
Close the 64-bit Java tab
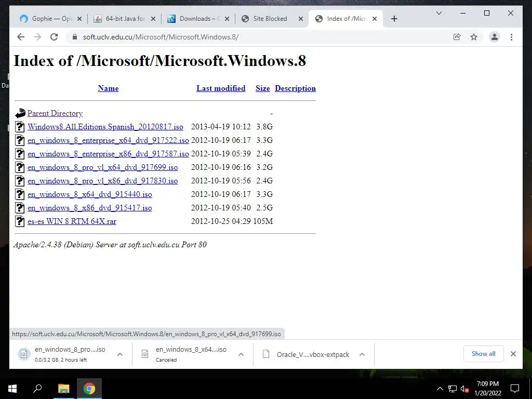[x=153, y=19]
